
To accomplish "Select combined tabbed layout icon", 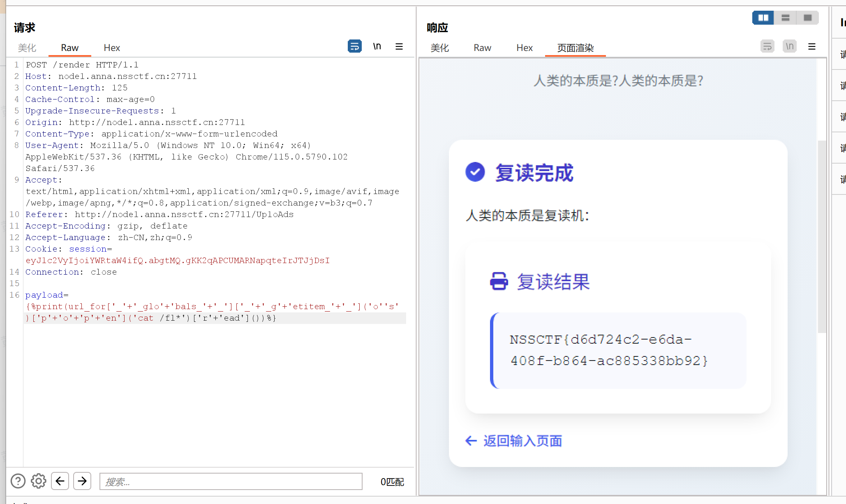I will [x=807, y=18].
